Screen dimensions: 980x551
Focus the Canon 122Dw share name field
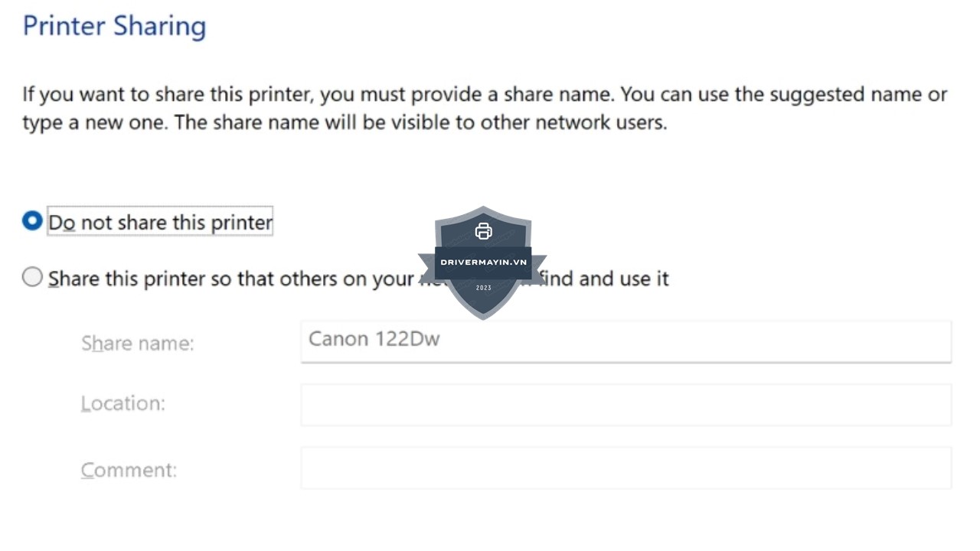[x=626, y=339]
